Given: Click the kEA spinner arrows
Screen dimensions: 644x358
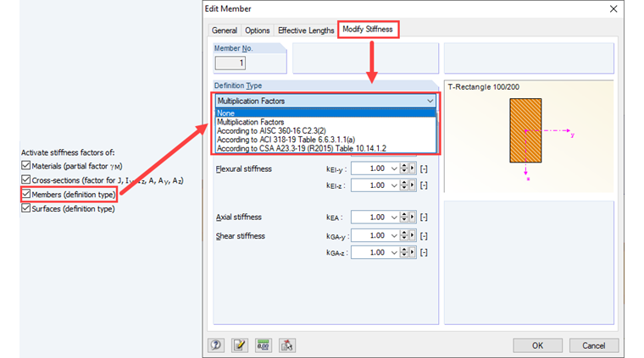Looking at the screenshot, I should (x=403, y=217).
